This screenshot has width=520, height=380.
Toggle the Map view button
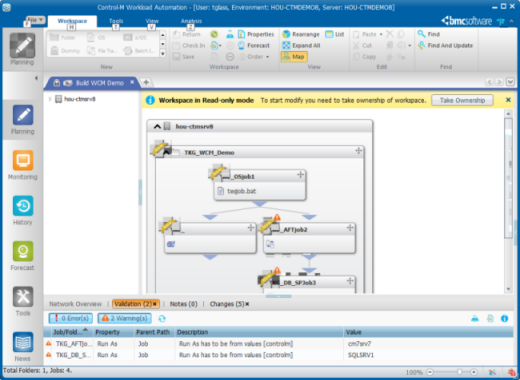[x=294, y=57]
